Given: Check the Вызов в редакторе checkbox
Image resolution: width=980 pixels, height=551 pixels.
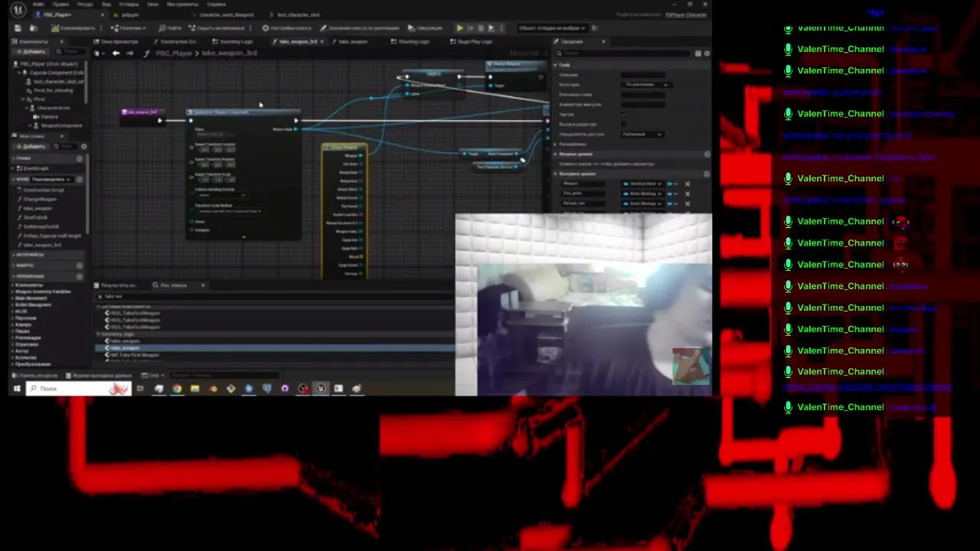Looking at the screenshot, I should point(624,124).
